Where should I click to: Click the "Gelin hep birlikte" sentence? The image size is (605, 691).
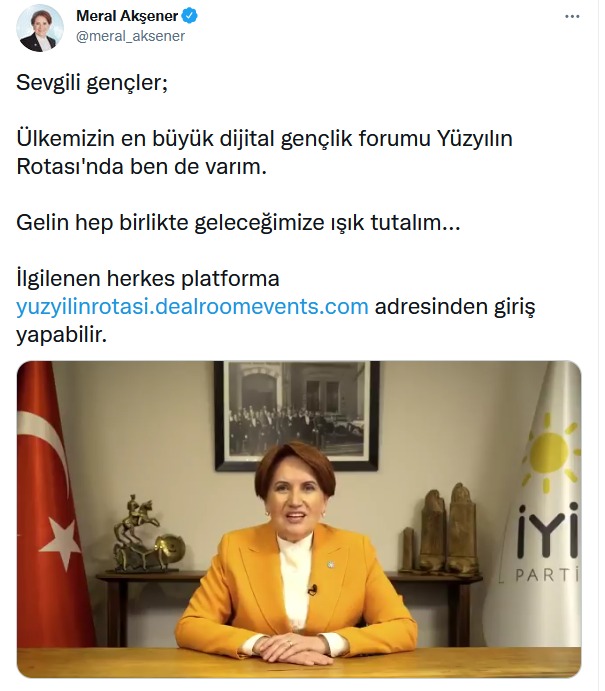pos(238,223)
